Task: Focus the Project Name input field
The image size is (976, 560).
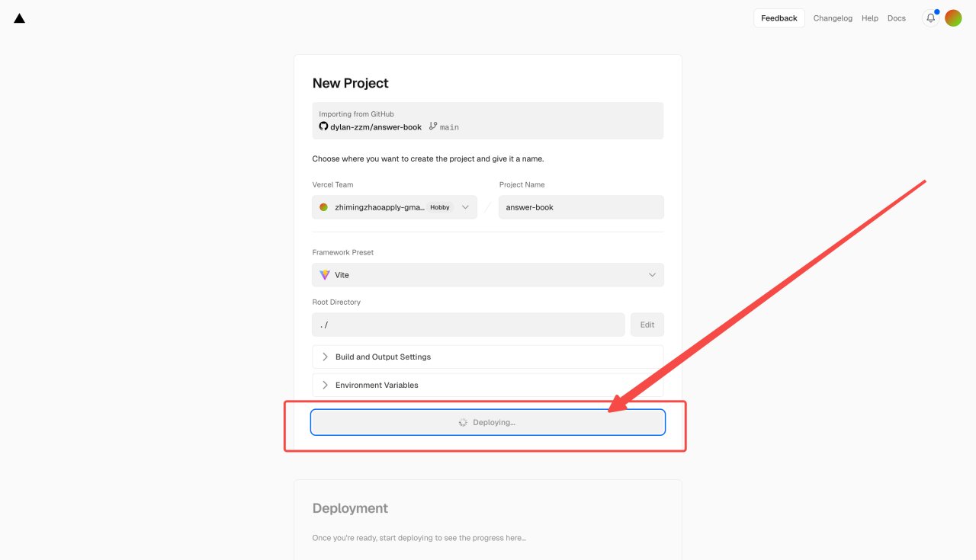Action: click(581, 207)
